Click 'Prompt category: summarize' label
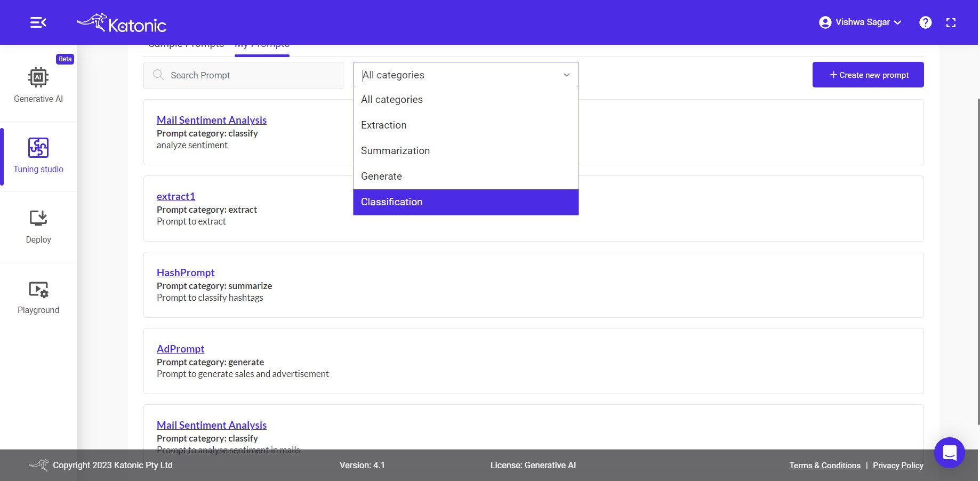 tap(214, 286)
